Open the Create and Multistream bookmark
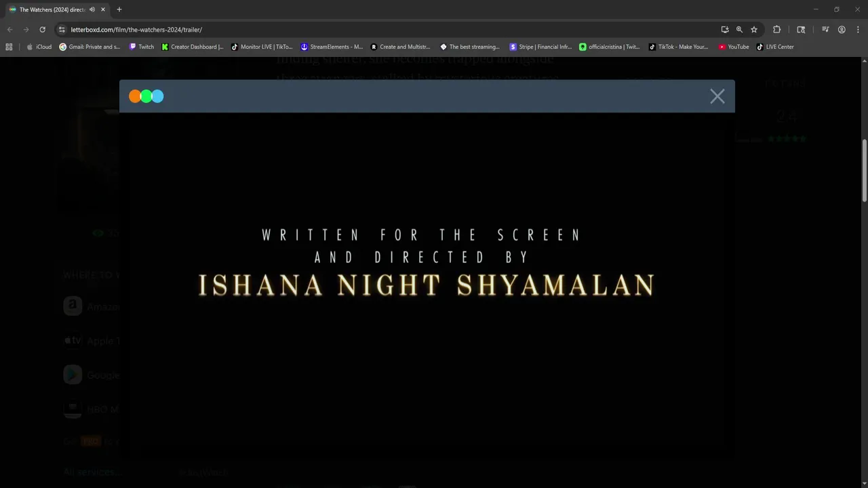Screen dimensions: 868x488 pyautogui.click(x=401, y=47)
